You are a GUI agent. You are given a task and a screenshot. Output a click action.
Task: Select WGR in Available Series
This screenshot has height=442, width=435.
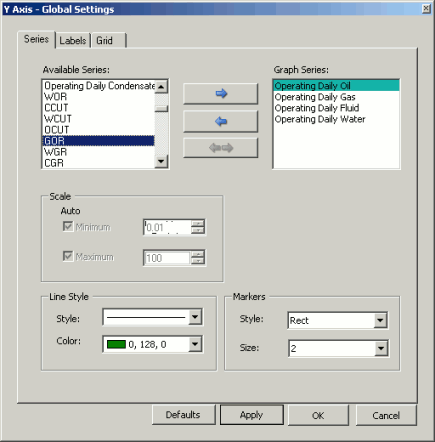(99, 152)
